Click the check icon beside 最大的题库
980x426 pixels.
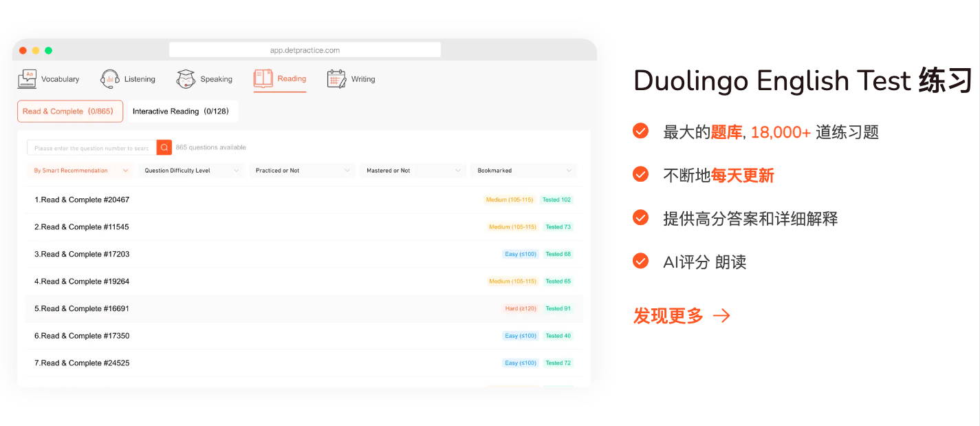[640, 131]
